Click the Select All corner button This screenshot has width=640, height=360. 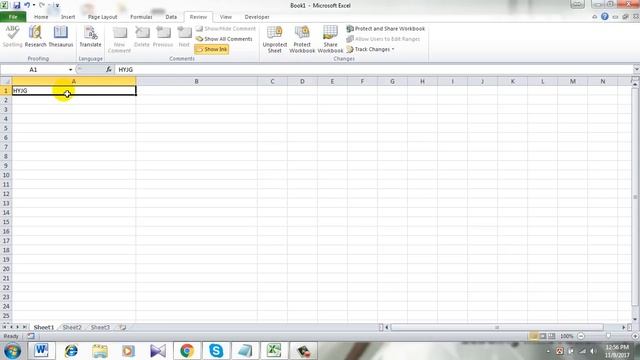6,81
